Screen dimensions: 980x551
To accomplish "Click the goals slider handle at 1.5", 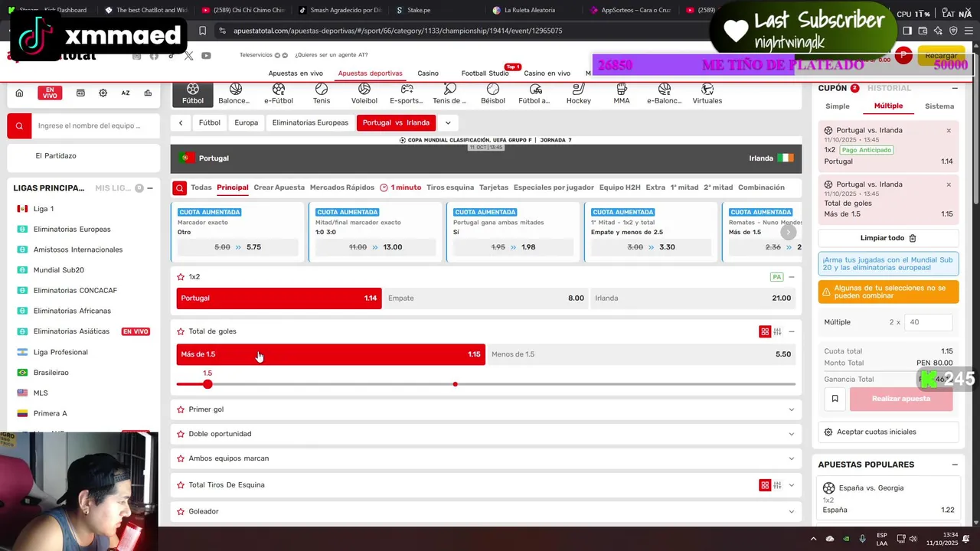I will pos(207,384).
